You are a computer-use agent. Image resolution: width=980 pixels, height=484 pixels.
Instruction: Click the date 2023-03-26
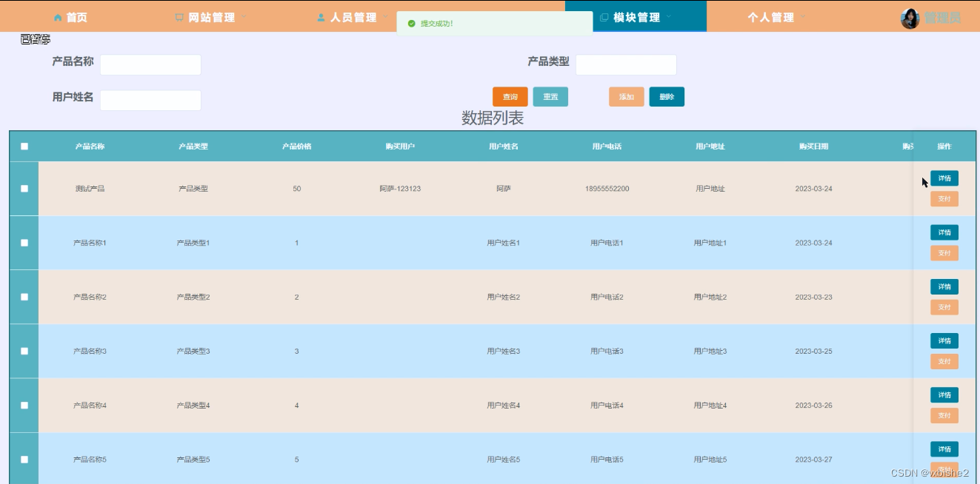click(814, 406)
